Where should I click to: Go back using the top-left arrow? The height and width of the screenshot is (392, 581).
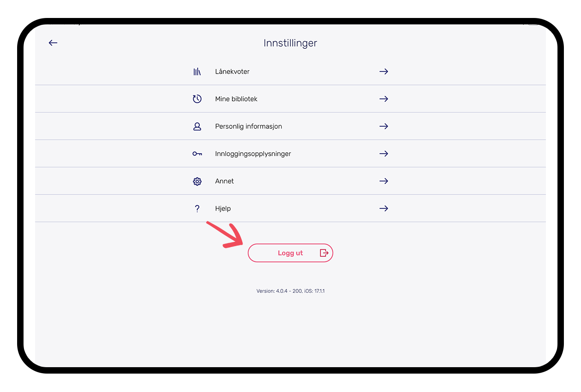click(53, 43)
